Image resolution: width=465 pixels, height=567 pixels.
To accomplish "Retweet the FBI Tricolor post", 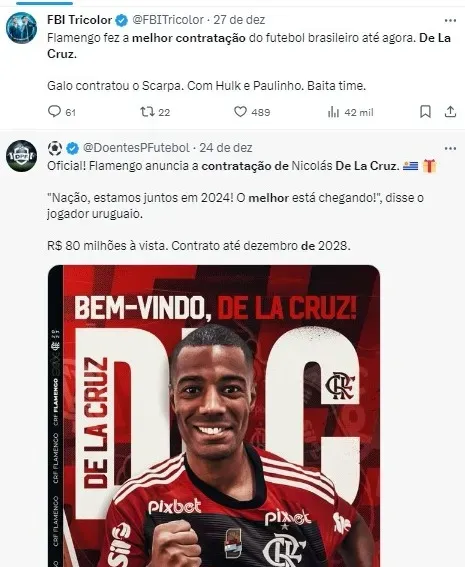I will tap(155, 112).
